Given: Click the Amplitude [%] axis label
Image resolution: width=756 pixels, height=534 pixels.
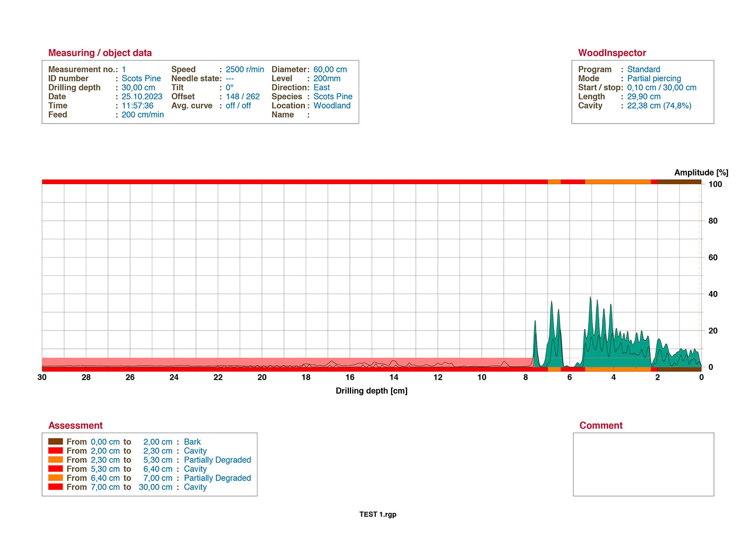Looking at the screenshot, I should (701, 173).
